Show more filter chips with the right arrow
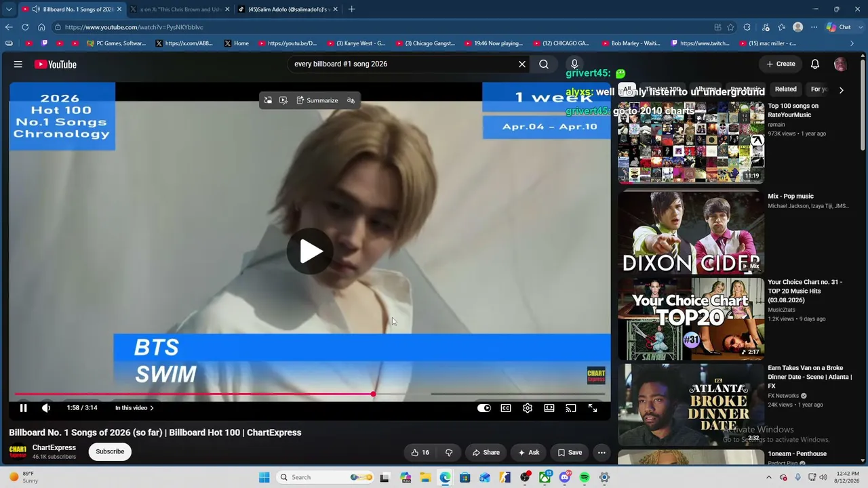Screen dimensions: 868x488 coord(841,89)
